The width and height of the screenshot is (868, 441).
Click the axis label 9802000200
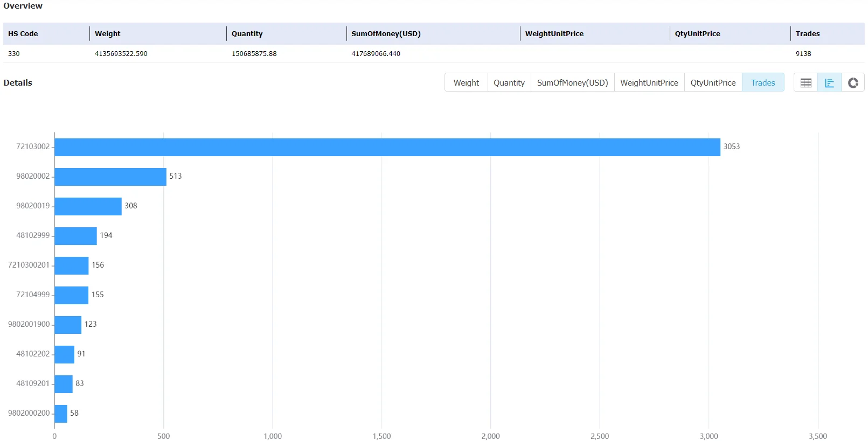click(29, 413)
